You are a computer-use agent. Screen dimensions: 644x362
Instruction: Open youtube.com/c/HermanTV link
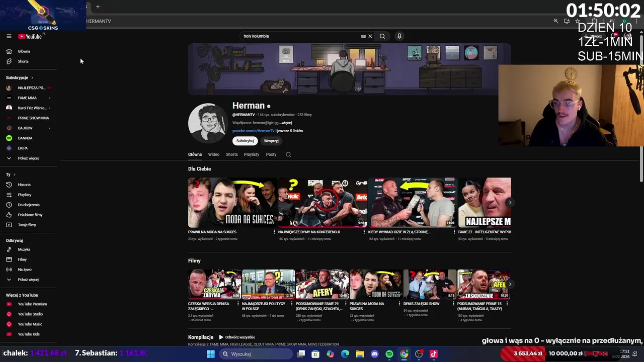click(253, 131)
